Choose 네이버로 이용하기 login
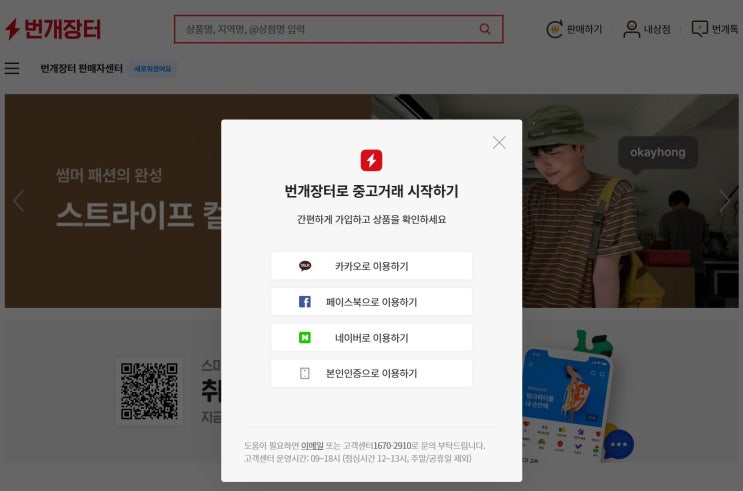 [x=372, y=337]
